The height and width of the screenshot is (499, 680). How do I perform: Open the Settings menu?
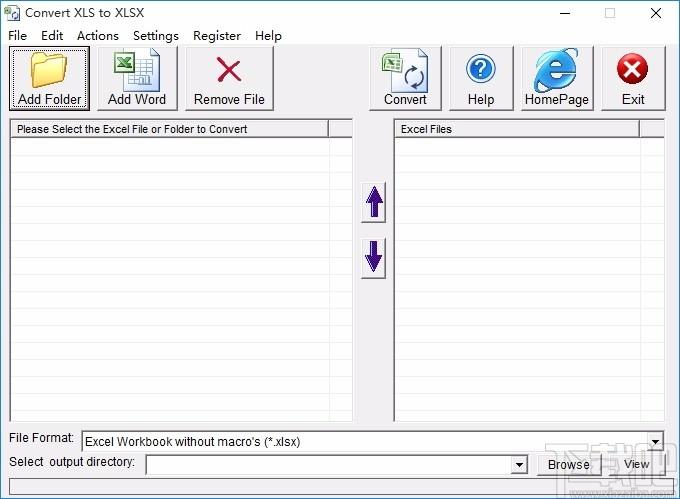(x=156, y=36)
